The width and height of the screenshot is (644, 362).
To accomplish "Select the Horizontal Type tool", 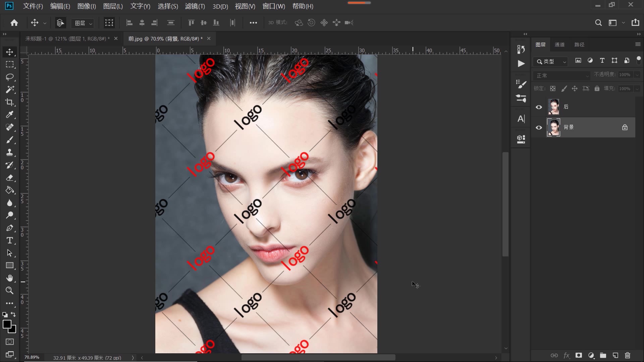I will pos(9,240).
